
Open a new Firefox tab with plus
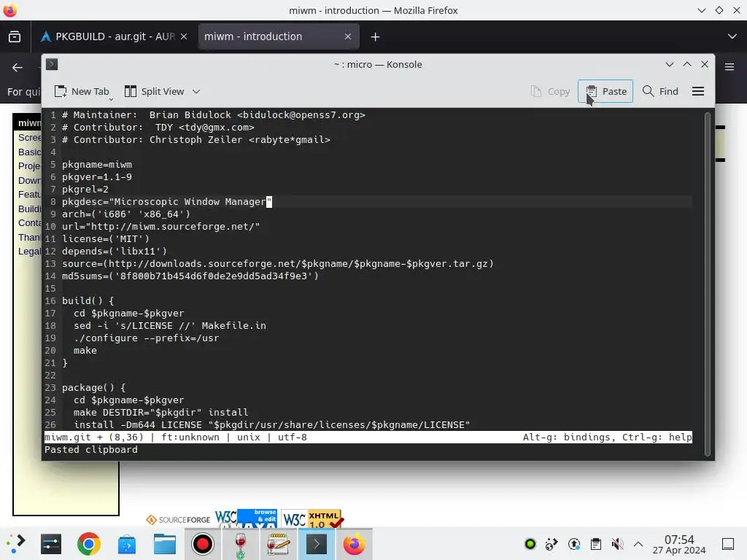tap(375, 36)
